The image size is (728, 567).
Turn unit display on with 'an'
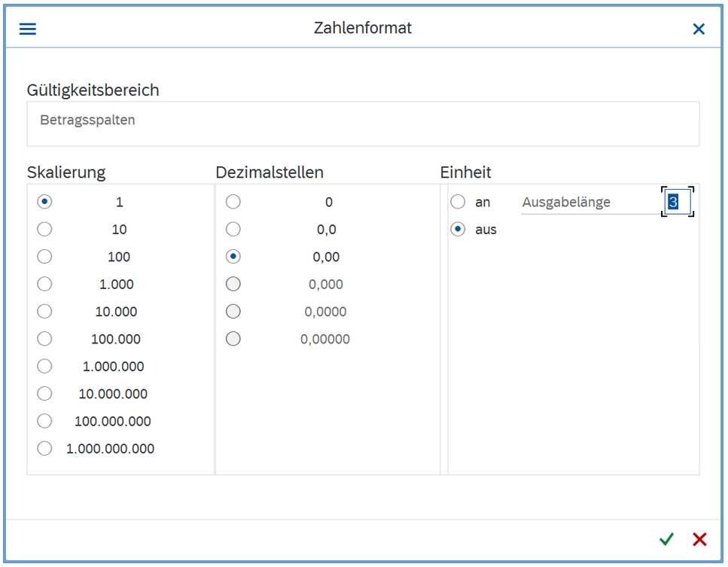[x=458, y=202]
